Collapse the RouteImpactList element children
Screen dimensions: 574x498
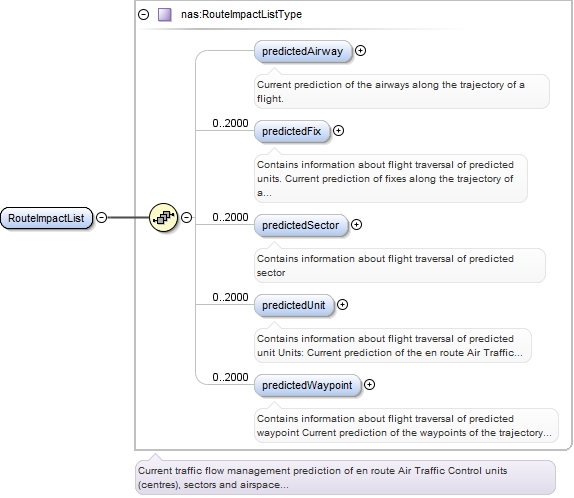(101, 218)
